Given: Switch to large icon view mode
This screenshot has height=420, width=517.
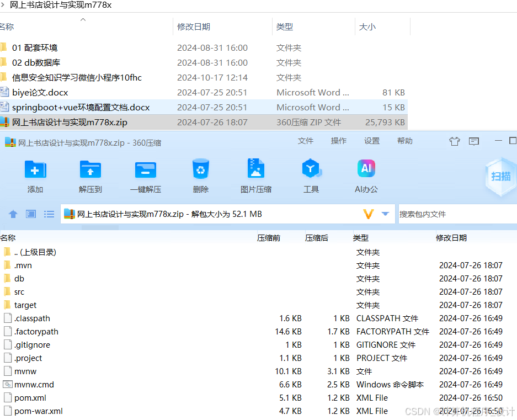Looking at the screenshot, I should point(31,214).
